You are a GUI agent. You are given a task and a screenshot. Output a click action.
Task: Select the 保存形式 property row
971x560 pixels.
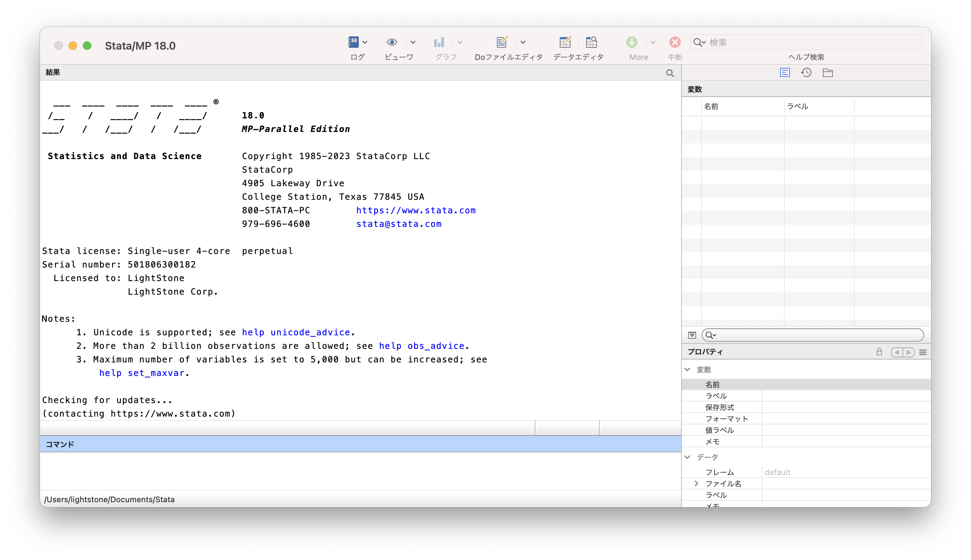tap(806, 407)
